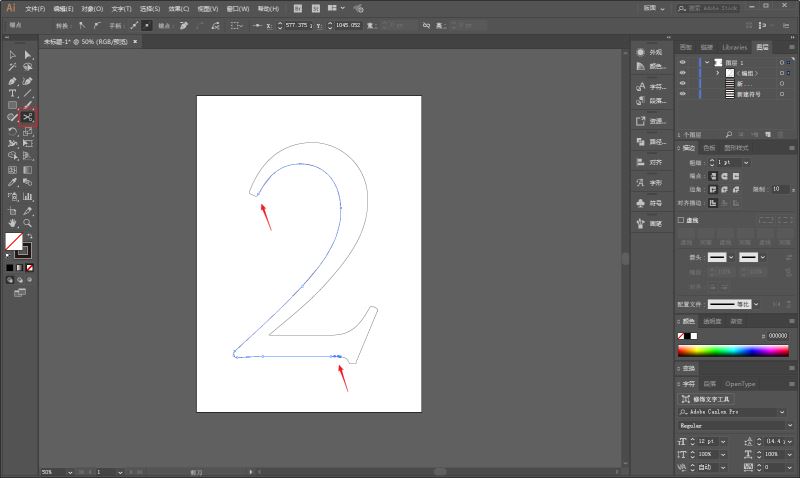Enable the 虚线 (dashed line) checkbox

[681, 220]
